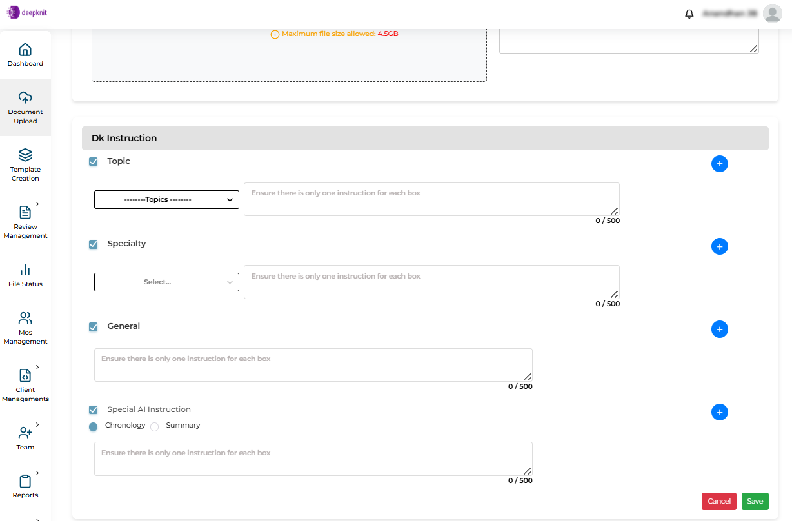The width and height of the screenshot is (792, 532).
Task: Open the Specialty Select dropdown
Action: coord(166,282)
